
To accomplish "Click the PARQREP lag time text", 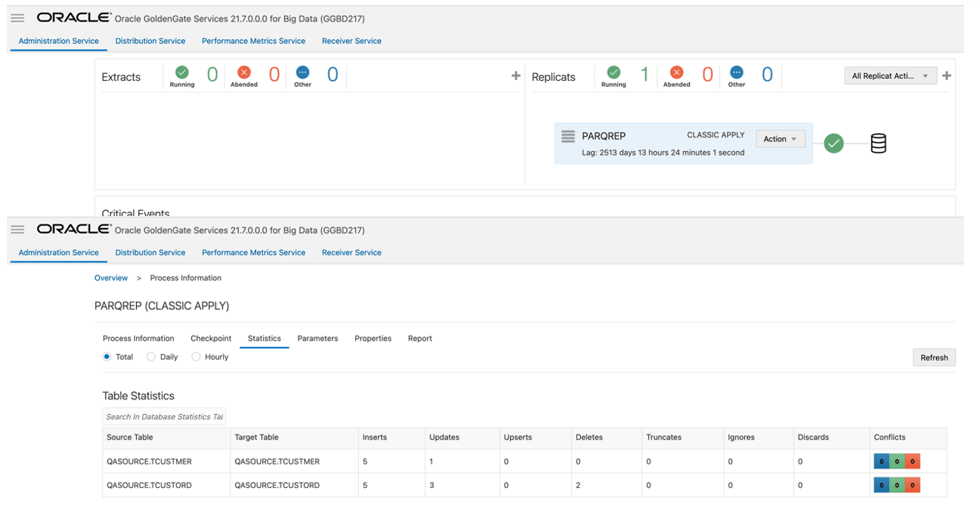I will 663,153.
